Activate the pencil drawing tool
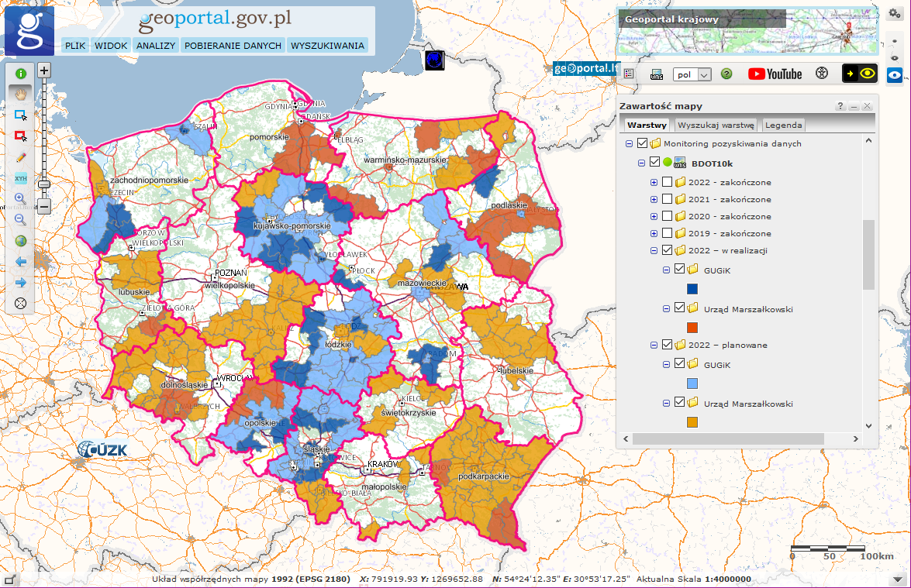 coord(21,157)
